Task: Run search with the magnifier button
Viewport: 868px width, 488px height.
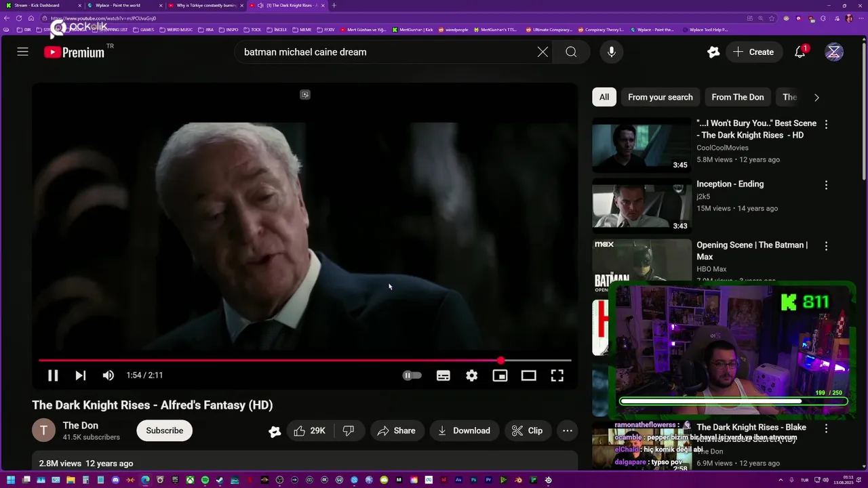Action: (x=571, y=52)
